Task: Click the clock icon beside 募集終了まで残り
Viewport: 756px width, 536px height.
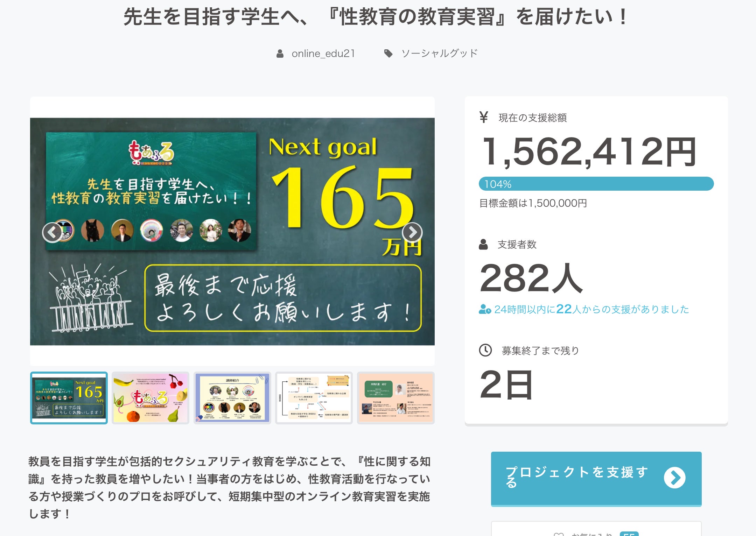Action: (x=485, y=350)
